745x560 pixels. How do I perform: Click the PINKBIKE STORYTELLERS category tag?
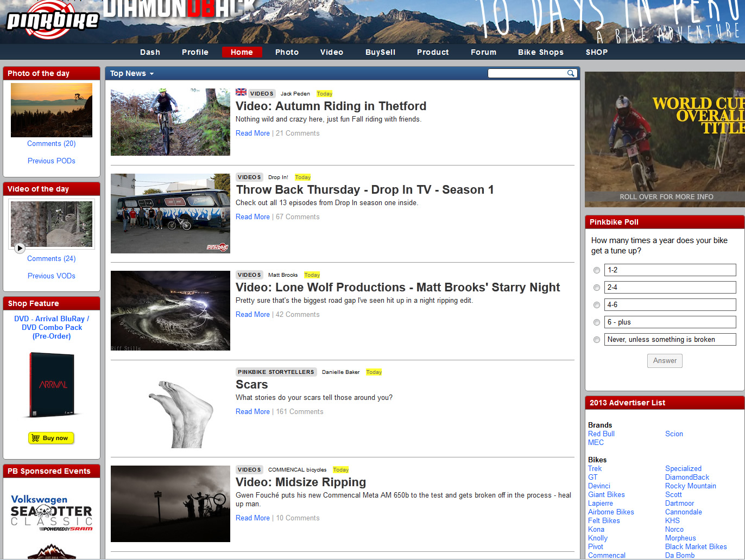[276, 372]
